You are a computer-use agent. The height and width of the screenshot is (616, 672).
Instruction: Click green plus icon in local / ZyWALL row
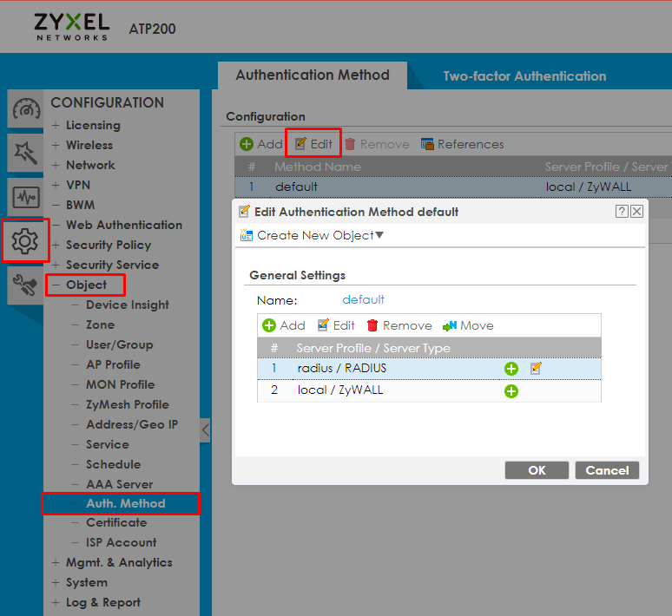click(x=511, y=391)
